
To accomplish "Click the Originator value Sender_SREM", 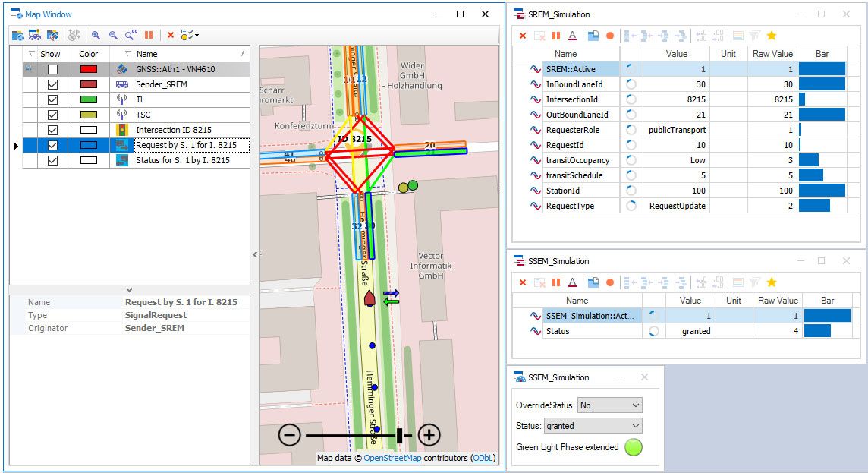I will [155, 328].
